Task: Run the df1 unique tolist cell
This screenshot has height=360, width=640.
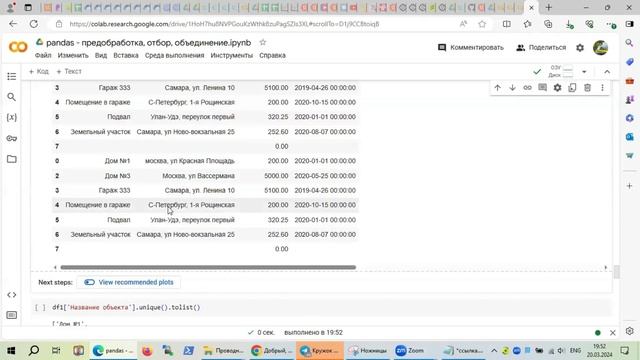Action: tap(40, 308)
